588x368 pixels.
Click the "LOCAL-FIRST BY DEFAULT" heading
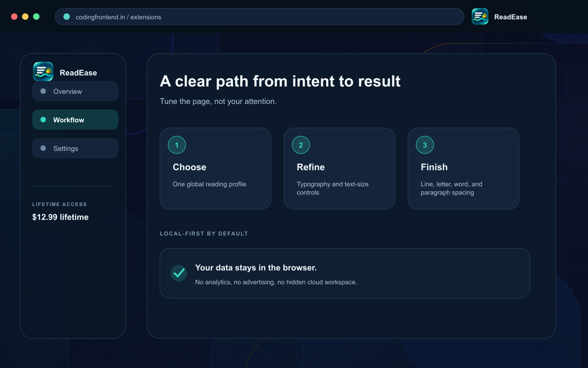coord(204,234)
